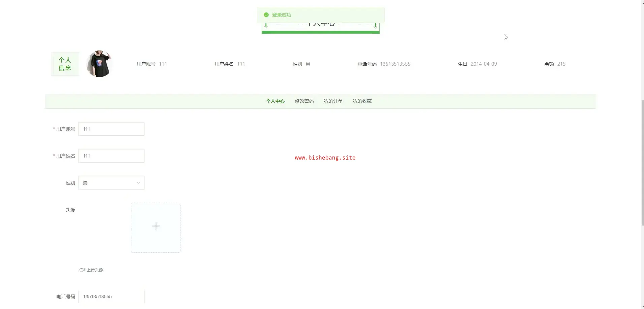Click the user avatar photo thumbnail
This screenshot has width=644, height=309.
point(99,64)
